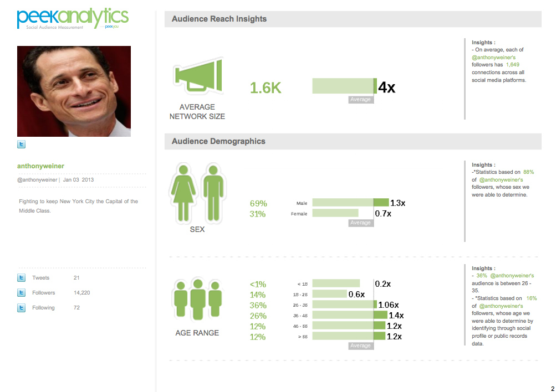This screenshot has width=556, height=392.
Task: Select the Audience Reach Insights header
Action: pyautogui.click(x=353, y=19)
